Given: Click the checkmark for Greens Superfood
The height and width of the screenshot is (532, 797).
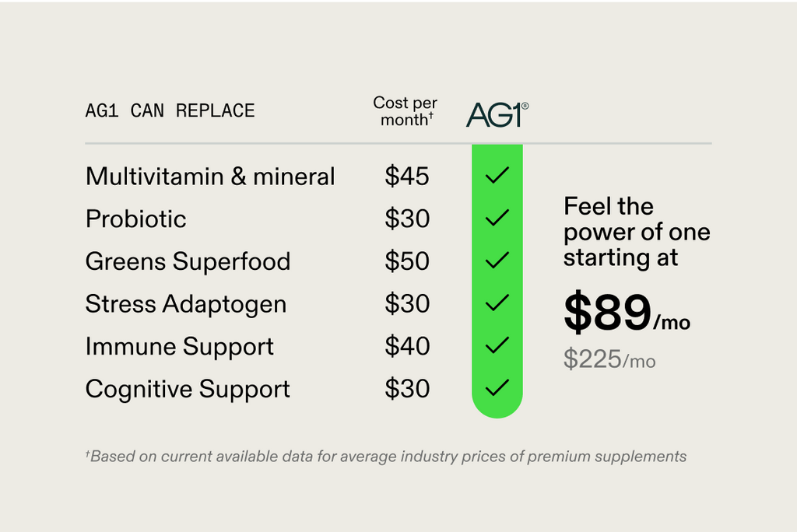Looking at the screenshot, I should point(497,260).
